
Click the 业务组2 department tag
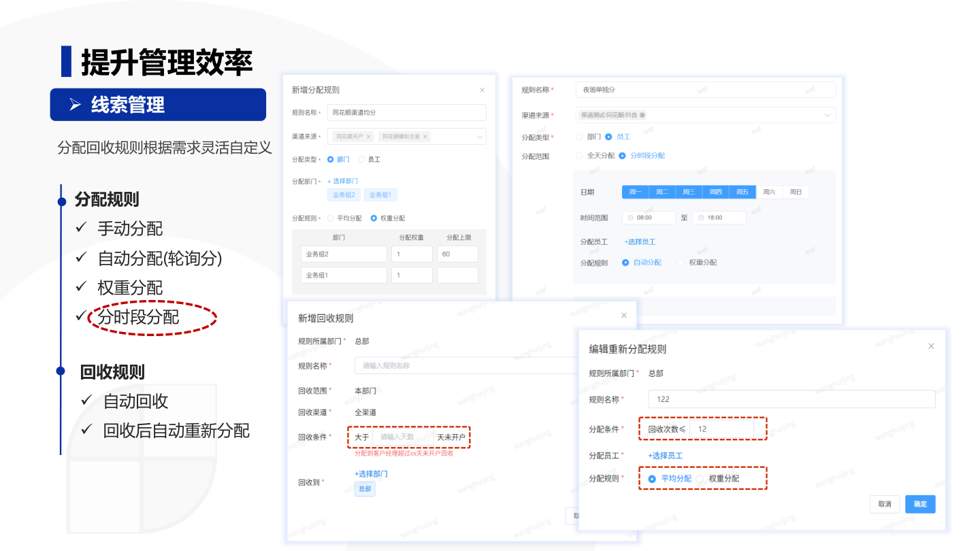(x=344, y=195)
